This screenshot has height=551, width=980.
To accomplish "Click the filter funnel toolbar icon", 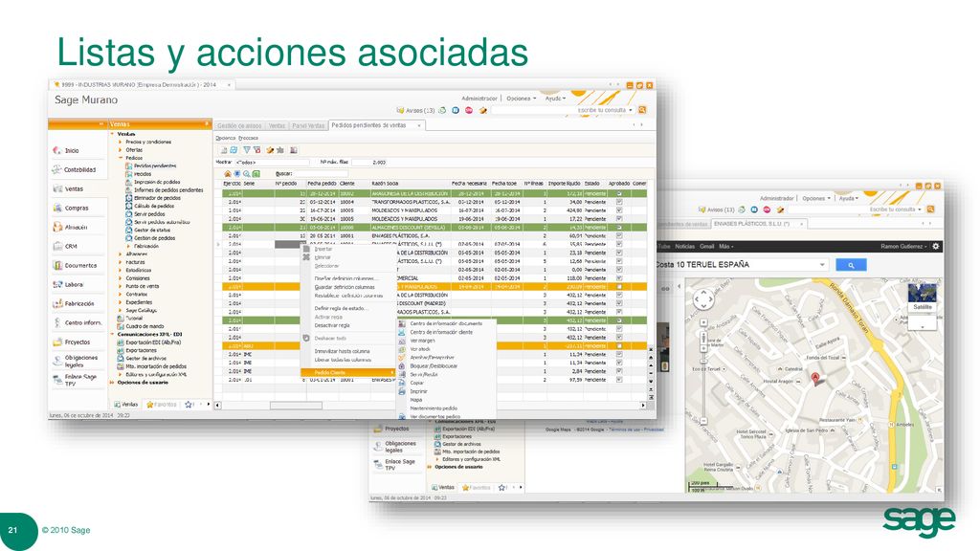I will 246,150.
